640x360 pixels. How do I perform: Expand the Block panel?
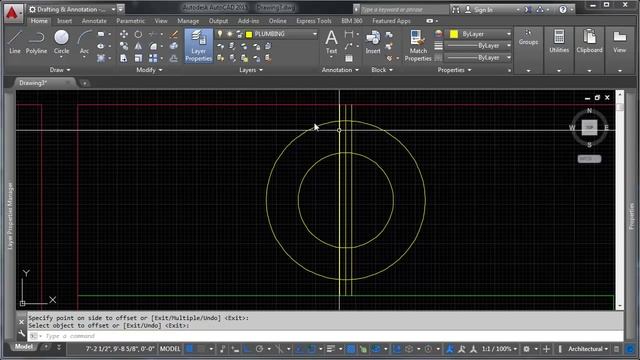click(382, 70)
